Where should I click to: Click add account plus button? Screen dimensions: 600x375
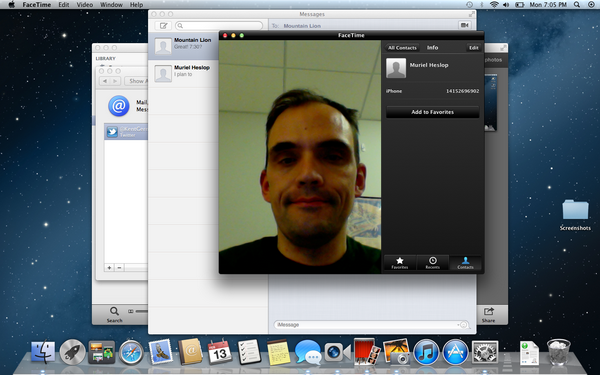[109, 267]
